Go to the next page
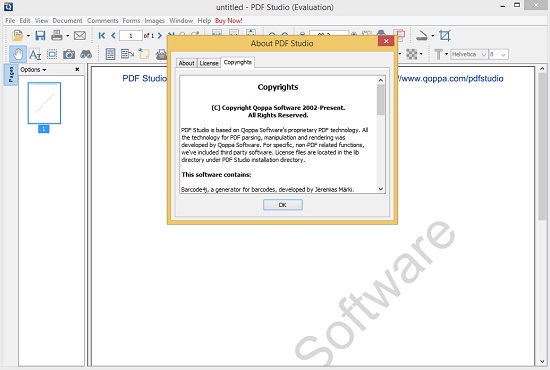The image size is (550, 370). [160, 35]
